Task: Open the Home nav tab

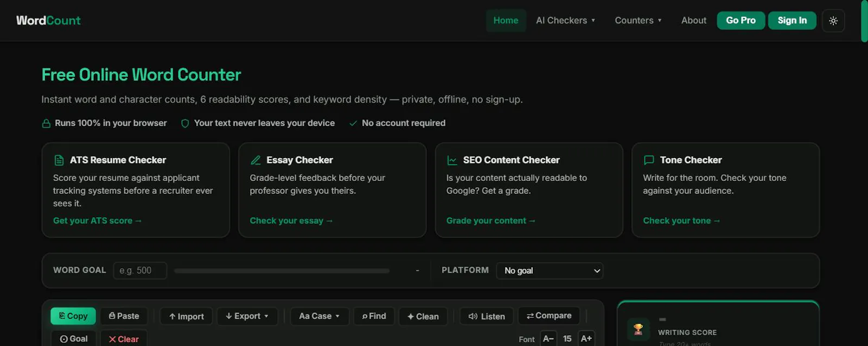Action: [506, 21]
